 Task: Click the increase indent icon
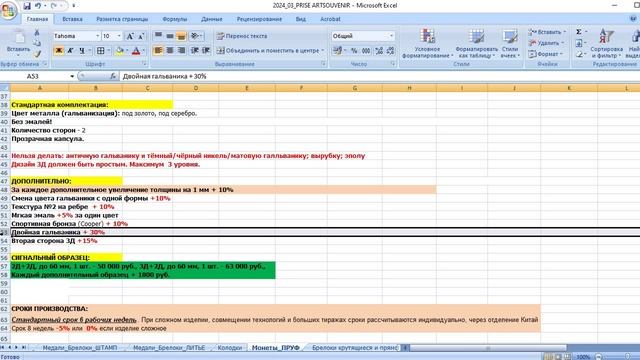(x=206, y=51)
